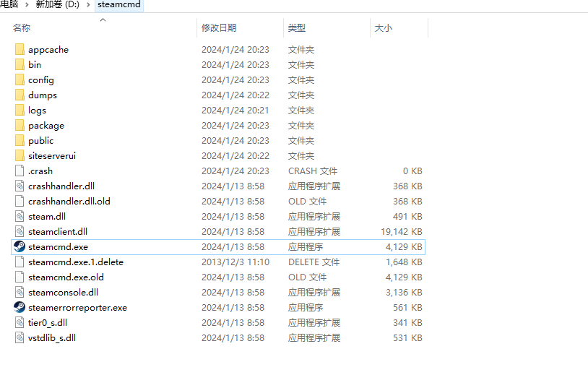
Task: Click the tier0_s.dll file icon
Action: pyautogui.click(x=20, y=323)
